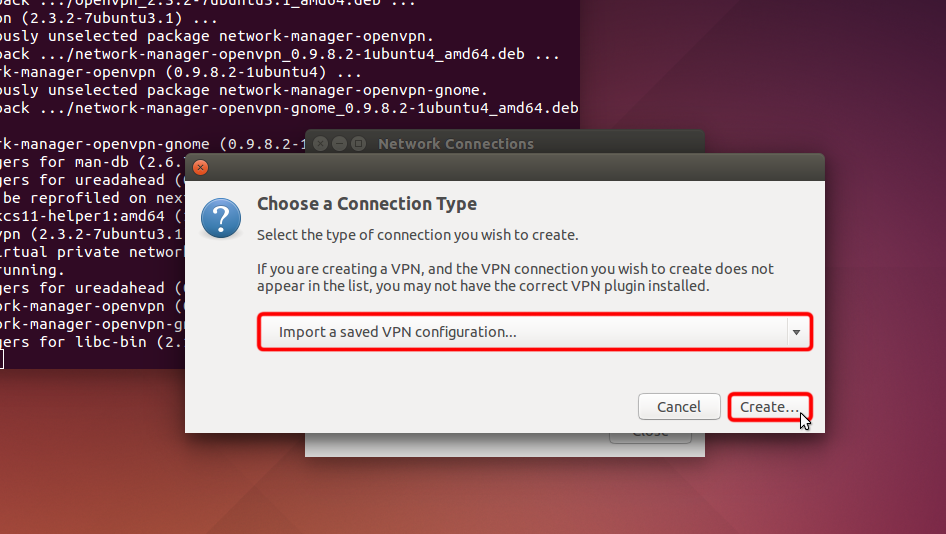
Task: Minimize the Network Connections window
Action: click(339, 144)
